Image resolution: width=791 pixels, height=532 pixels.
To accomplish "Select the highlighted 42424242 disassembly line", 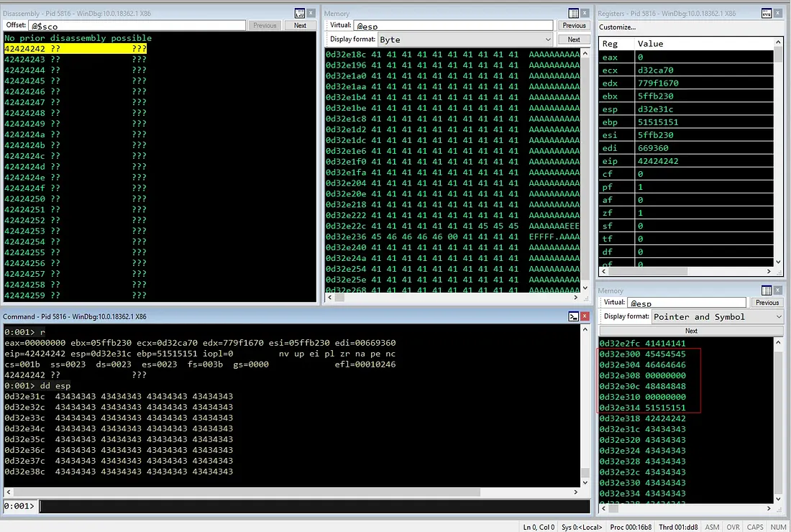I will coord(76,48).
